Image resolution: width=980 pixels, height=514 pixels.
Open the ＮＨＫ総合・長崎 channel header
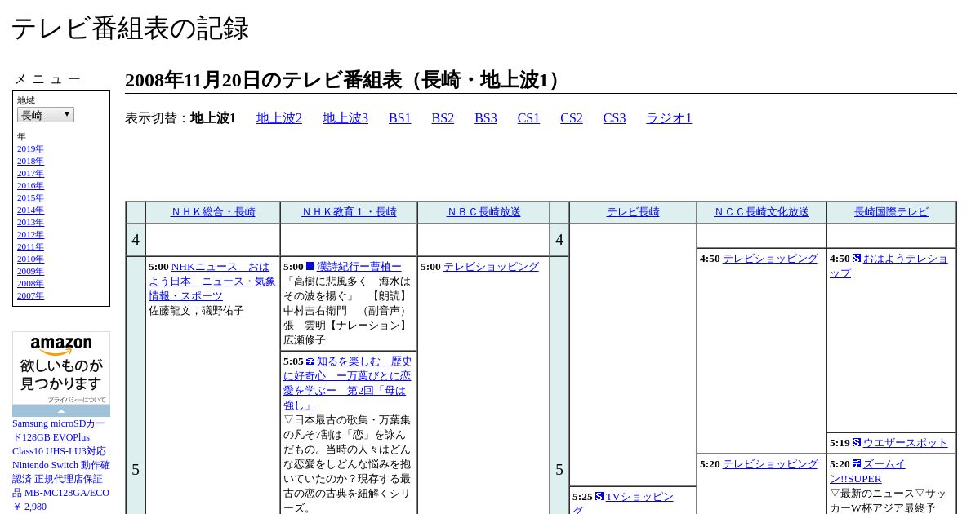[213, 212]
